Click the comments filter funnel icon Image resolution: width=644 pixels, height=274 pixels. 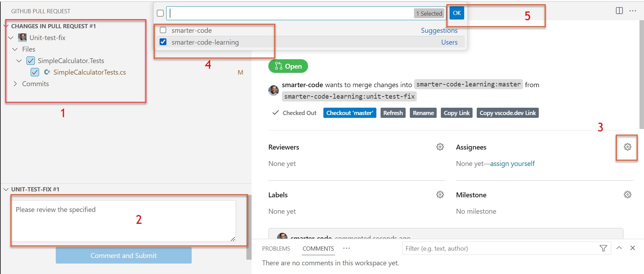click(603, 248)
